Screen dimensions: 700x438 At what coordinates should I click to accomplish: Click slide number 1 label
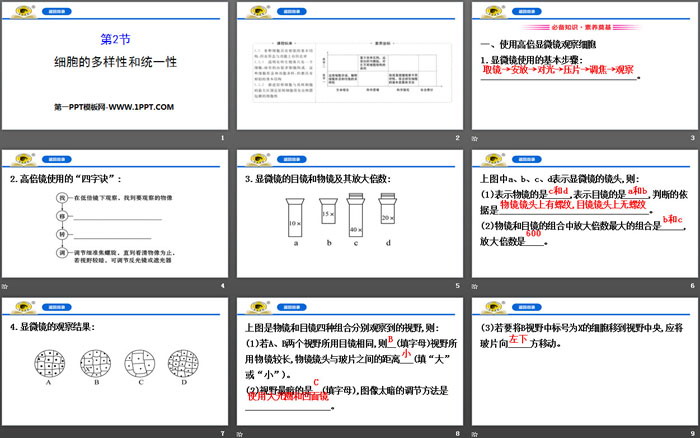pyautogui.click(x=222, y=138)
